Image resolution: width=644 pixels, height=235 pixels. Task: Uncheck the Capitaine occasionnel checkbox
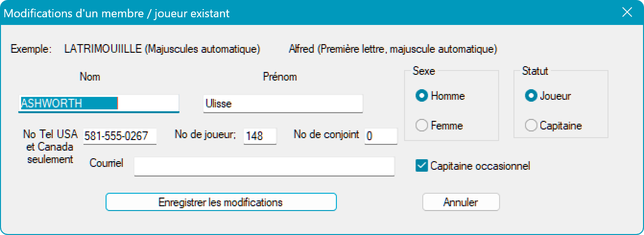tap(422, 166)
